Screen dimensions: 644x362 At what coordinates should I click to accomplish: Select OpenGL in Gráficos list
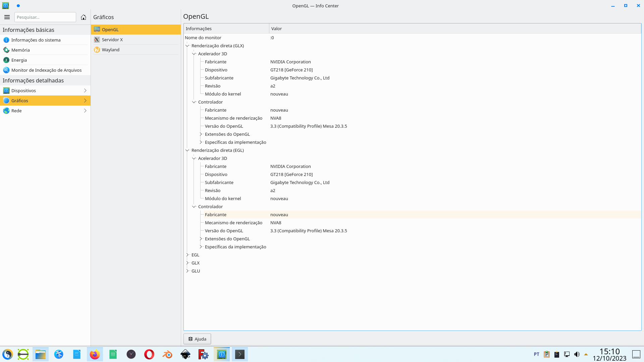tap(136, 29)
